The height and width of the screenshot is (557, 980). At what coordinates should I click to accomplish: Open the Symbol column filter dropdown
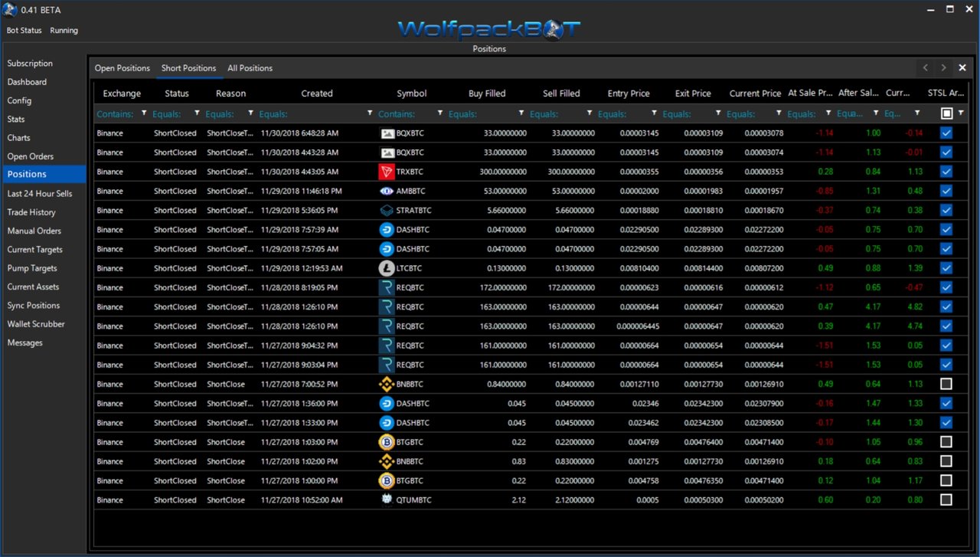coord(439,113)
